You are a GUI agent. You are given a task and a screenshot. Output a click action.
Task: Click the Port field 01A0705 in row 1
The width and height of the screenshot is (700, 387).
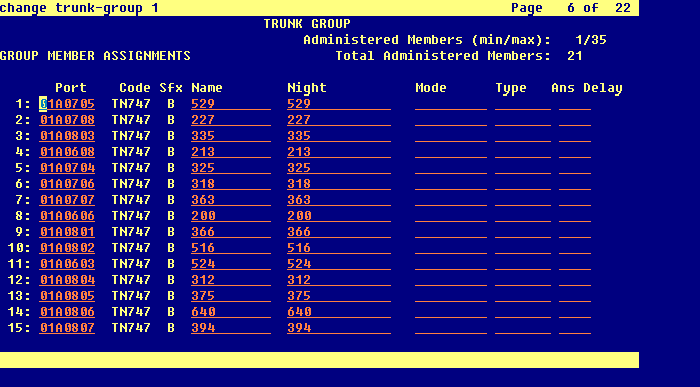pyautogui.click(x=67, y=104)
